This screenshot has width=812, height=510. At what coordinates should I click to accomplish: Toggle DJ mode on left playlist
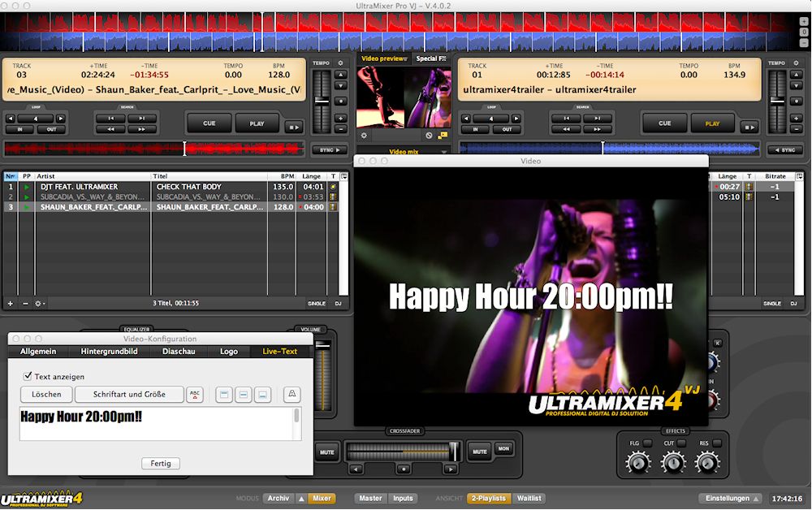338,304
